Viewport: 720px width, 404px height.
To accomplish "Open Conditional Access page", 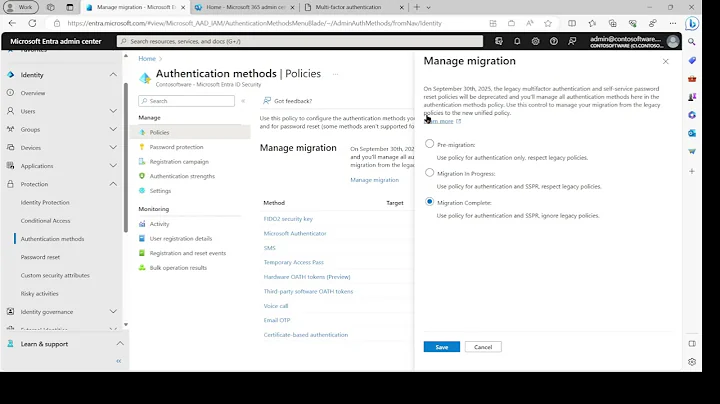I will [45, 221].
